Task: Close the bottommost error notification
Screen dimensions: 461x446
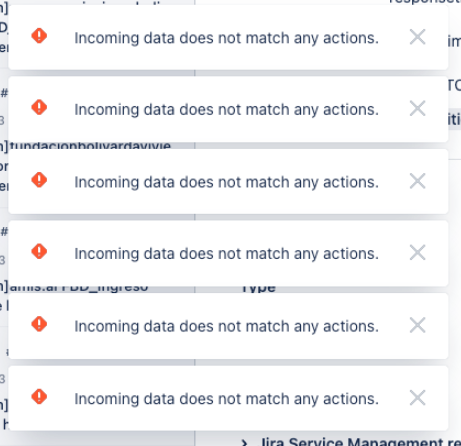Action: coord(417,398)
